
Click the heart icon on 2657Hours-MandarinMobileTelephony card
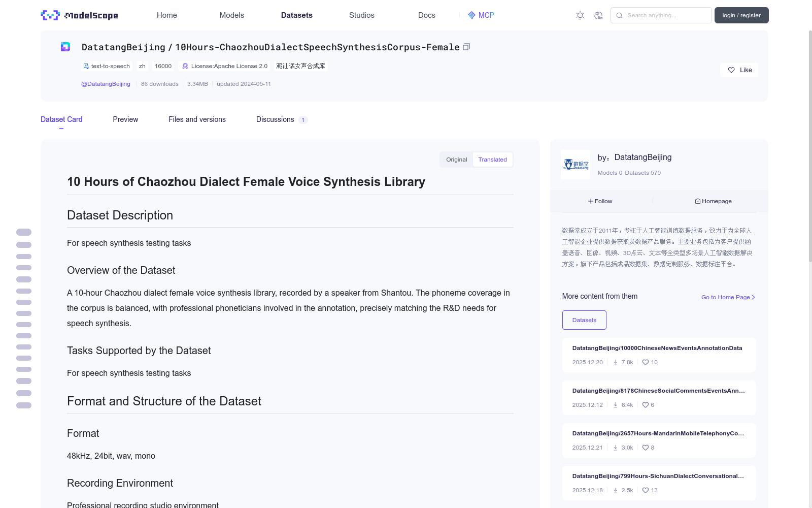[x=646, y=448]
